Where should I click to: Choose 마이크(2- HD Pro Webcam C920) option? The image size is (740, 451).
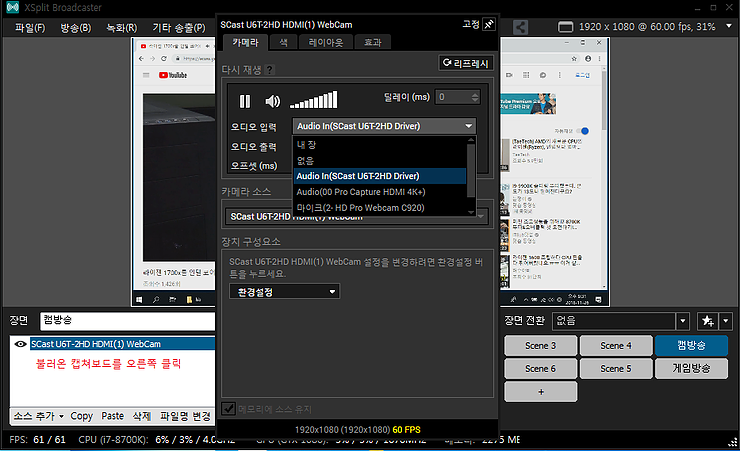379,208
